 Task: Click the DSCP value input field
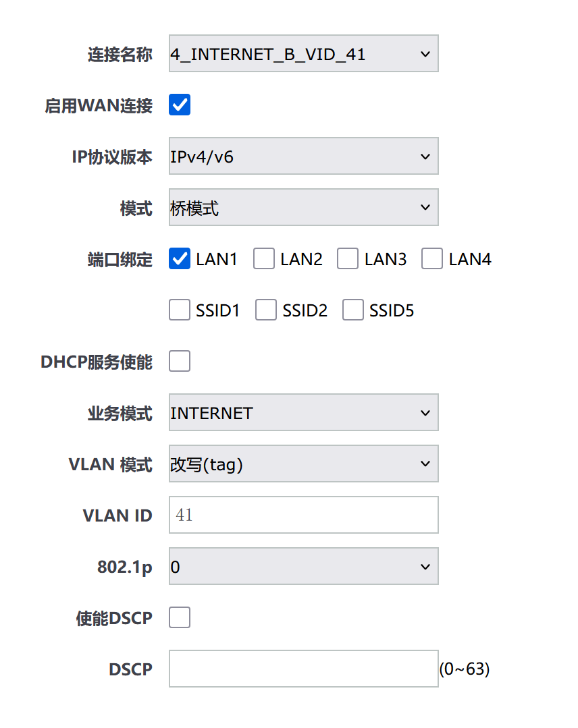click(303, 669)
